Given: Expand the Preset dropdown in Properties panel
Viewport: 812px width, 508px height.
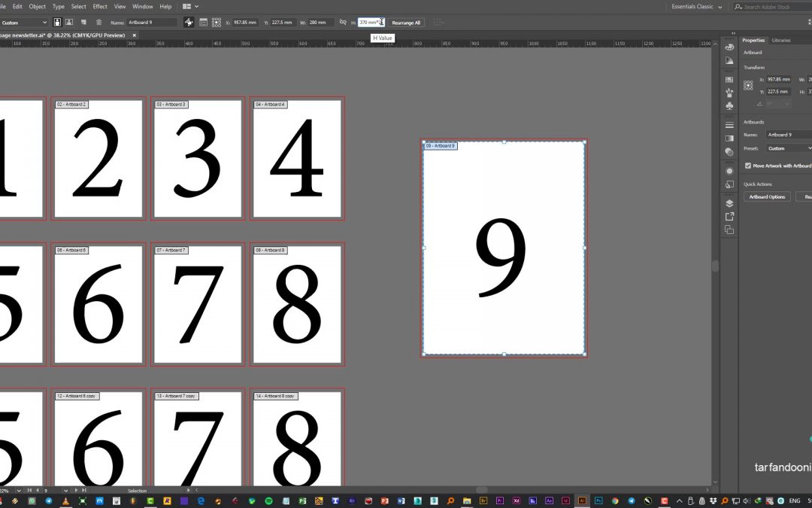Looking at the screenshot, I should pos(788,148).
